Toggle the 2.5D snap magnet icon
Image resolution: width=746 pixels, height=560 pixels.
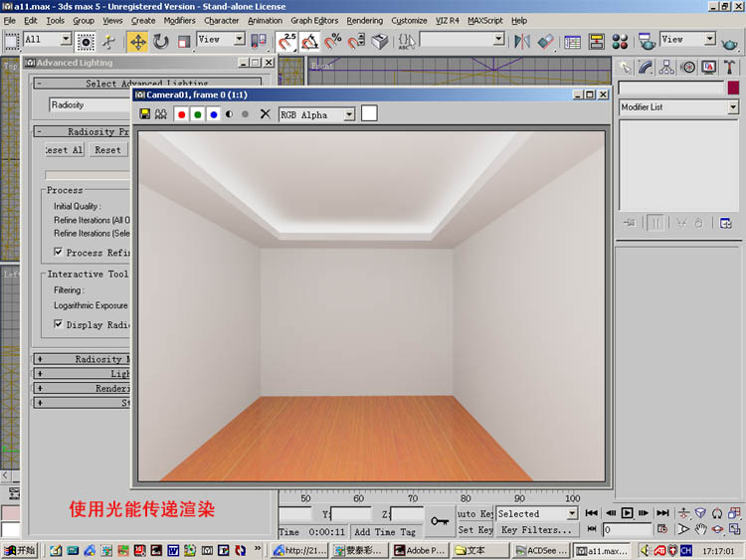pyautogui.click(x=286, y=42)
